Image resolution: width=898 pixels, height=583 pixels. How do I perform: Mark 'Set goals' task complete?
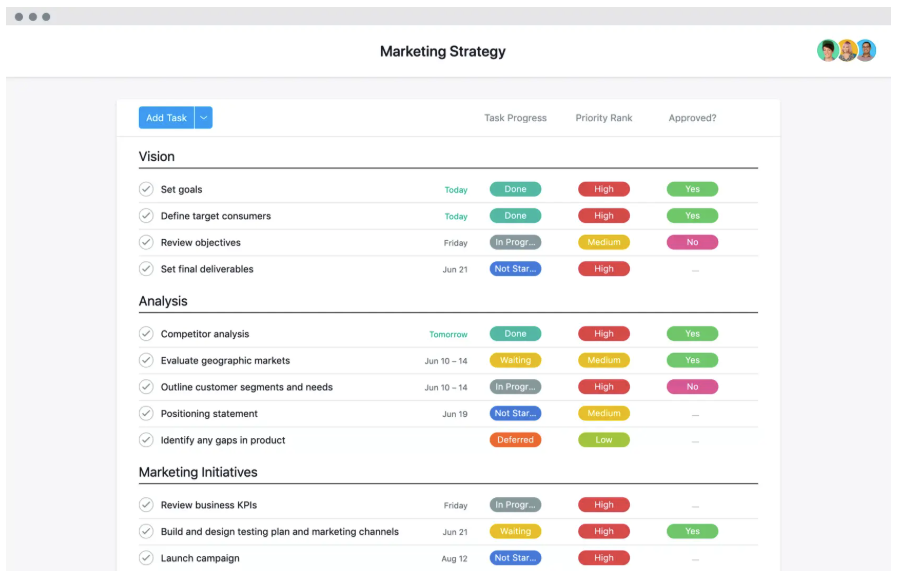click(146, 189)
